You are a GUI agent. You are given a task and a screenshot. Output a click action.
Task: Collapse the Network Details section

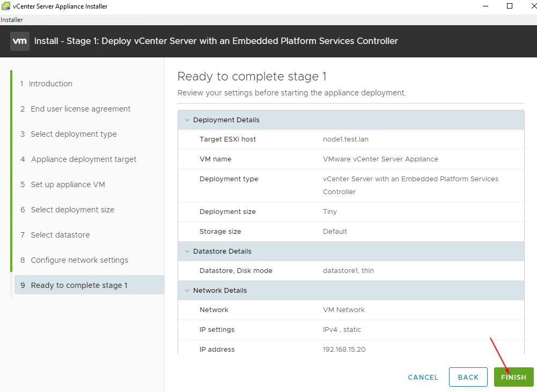click(187, 290)
